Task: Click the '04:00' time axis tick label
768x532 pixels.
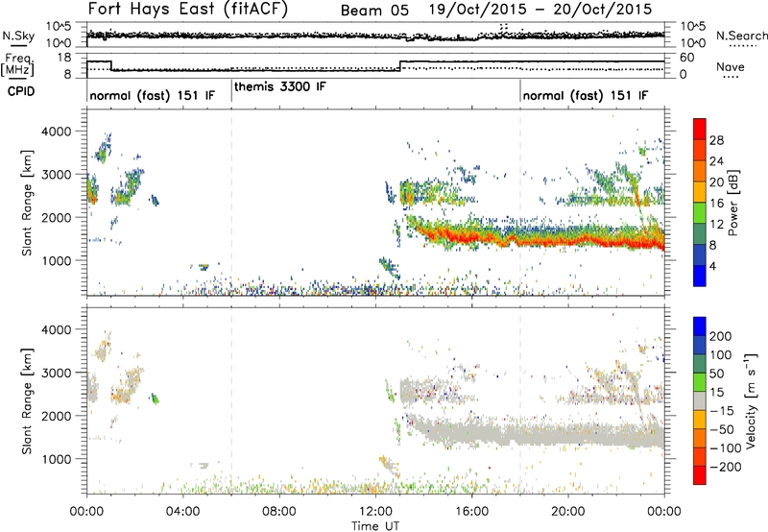Action: point(183,512)
